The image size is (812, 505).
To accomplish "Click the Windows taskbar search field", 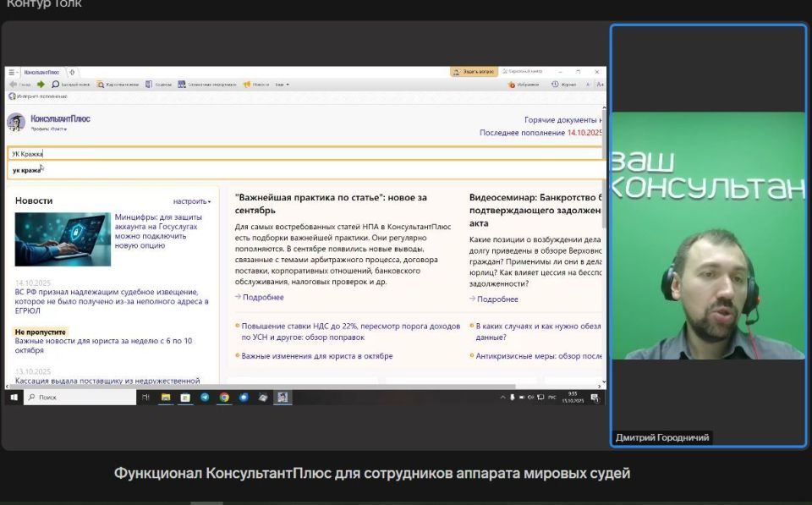I will [x=80, y=397].
